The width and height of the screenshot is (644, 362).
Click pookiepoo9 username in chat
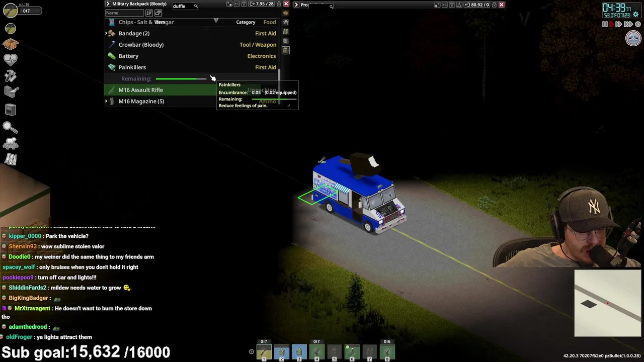pyautogui.click(x=18, y=278)
